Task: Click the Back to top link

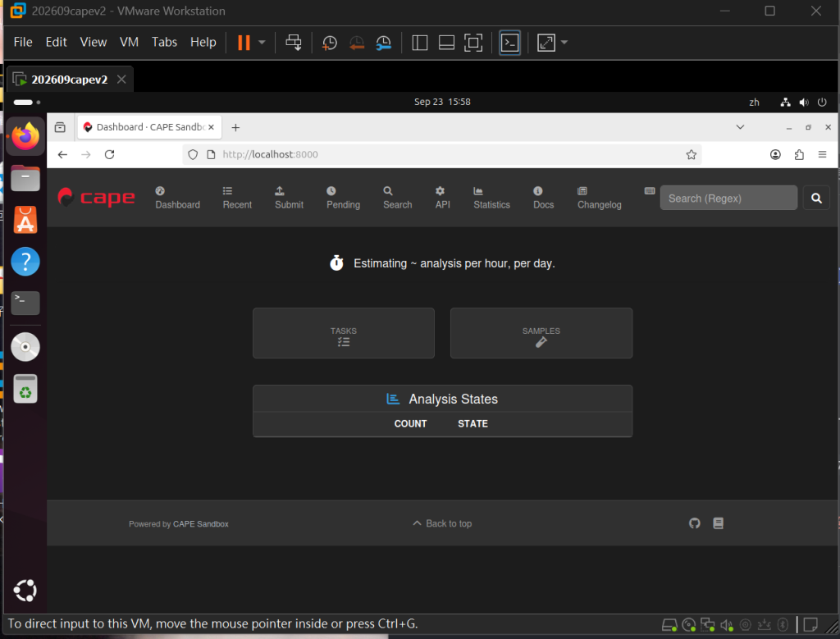Action: point(442,523)
